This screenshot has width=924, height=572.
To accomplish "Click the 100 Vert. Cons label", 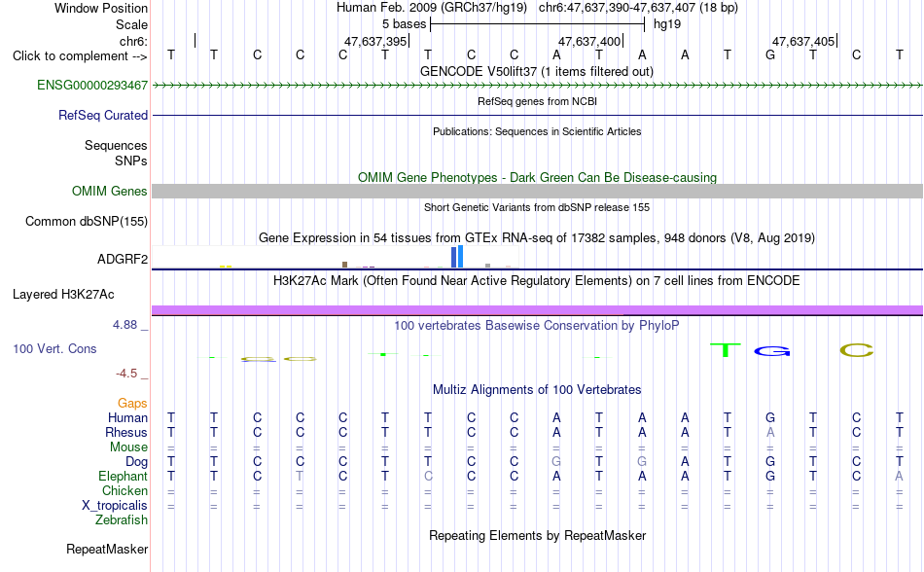I will tap(54, 348).
